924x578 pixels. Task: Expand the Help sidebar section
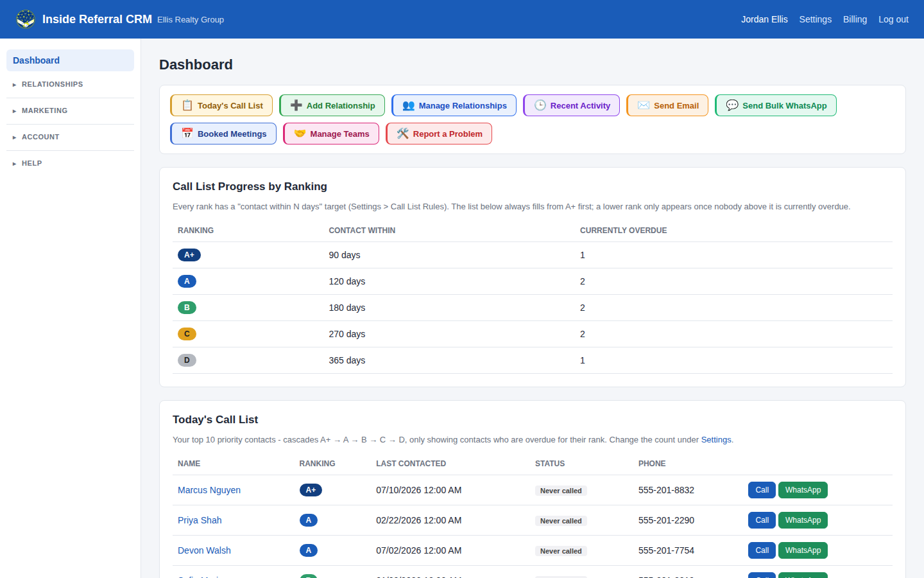coord(70,163)
